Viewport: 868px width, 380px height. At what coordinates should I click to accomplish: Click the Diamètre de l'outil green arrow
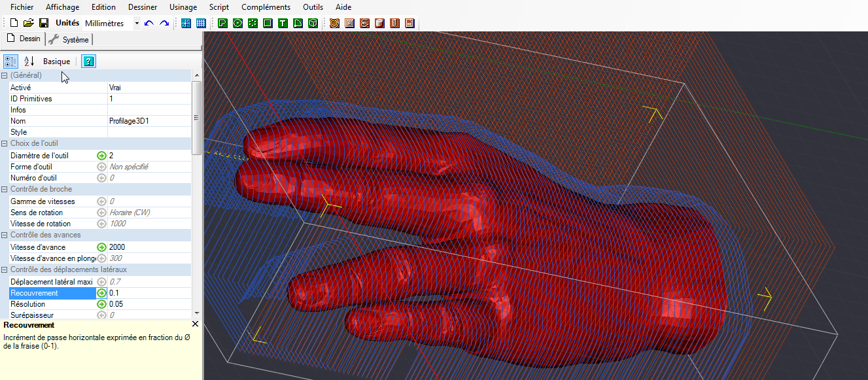point(101,156)
